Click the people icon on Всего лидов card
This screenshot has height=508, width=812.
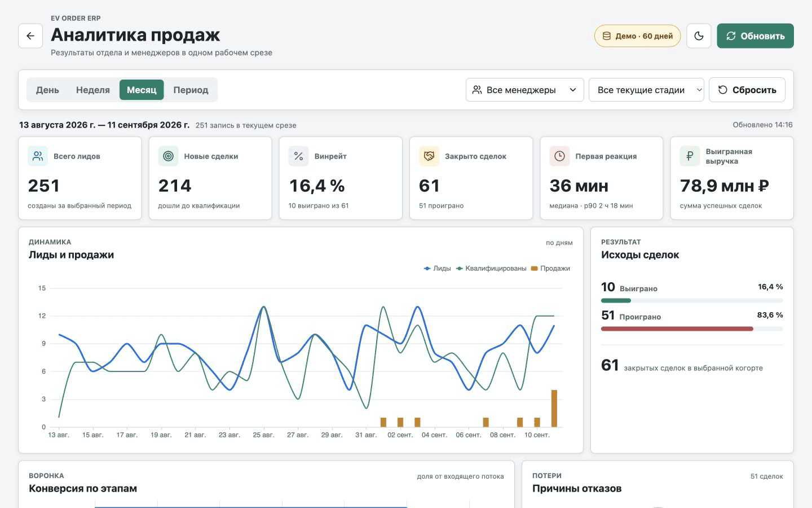[38, 156]
